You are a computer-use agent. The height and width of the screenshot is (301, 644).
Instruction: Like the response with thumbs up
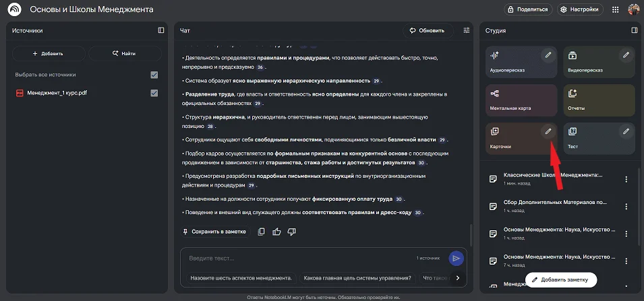click(x=276, y=232)
